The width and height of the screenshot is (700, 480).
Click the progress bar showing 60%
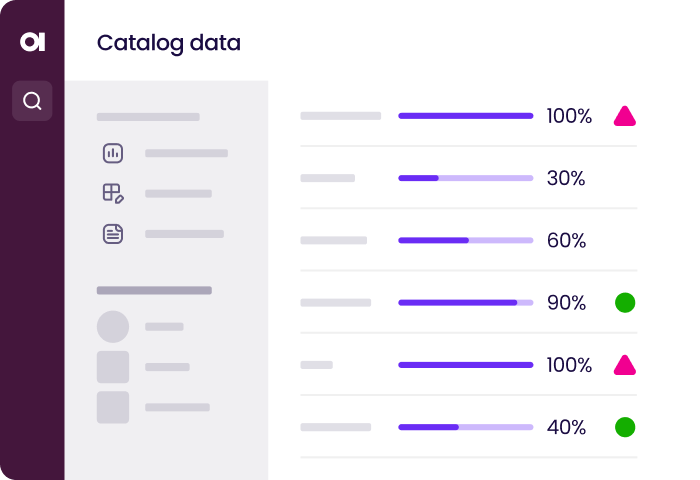click(465, 240)
